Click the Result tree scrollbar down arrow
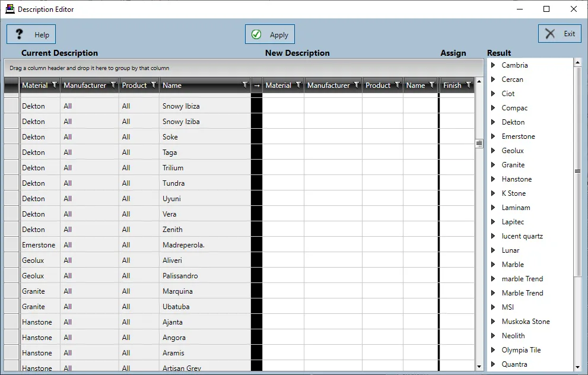 tap(577, 367)
